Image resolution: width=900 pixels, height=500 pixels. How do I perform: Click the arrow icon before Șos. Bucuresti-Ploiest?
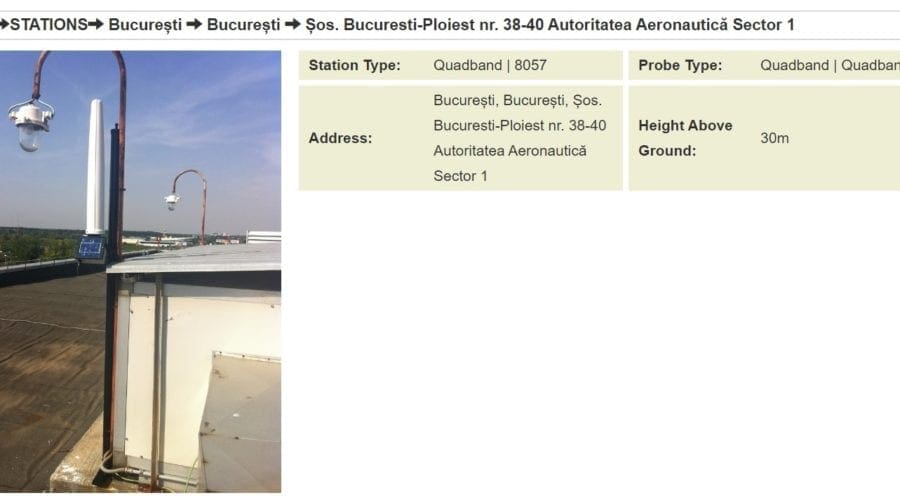[293, 25]
